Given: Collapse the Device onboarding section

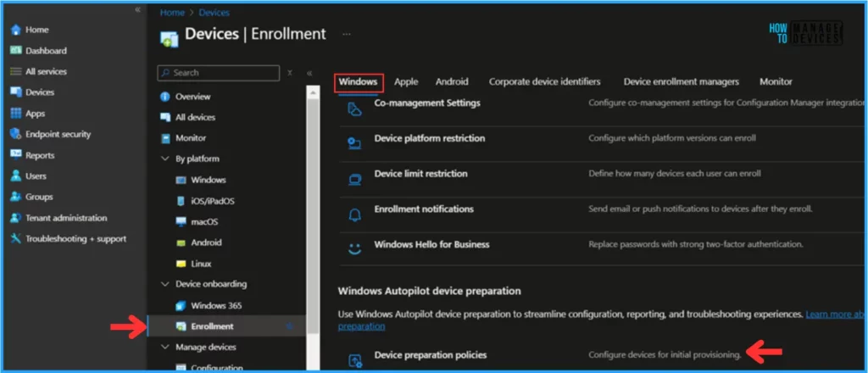Looking at the screenshot, I should [x=164, y=284].
